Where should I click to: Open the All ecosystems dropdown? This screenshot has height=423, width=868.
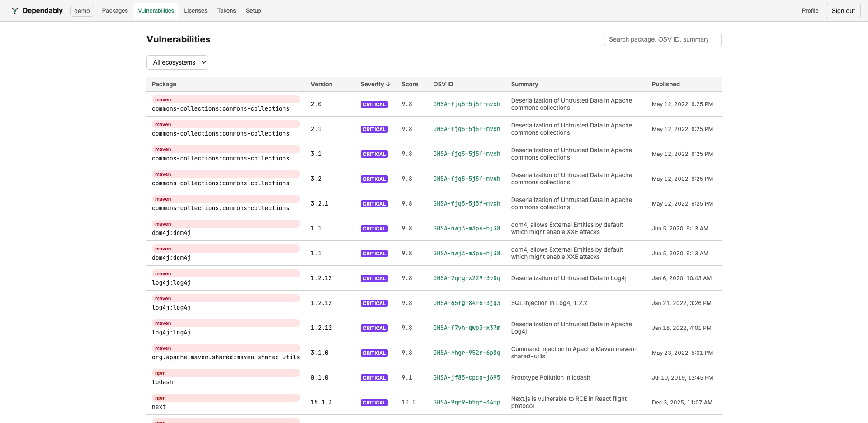(x=177, y=62)
